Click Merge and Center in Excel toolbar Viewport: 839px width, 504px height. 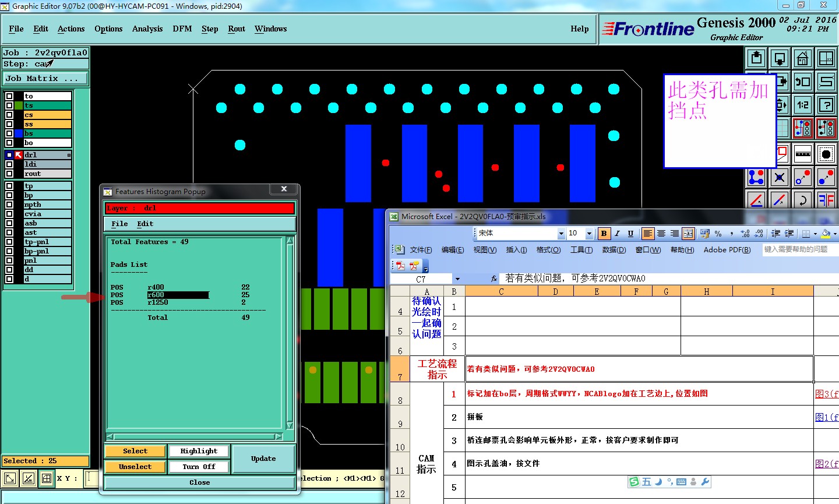point(688,234)
